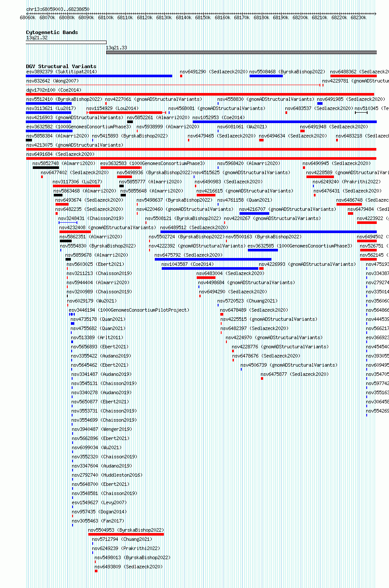389x588 pixels.
Task: Click variant label nsv5852261 (Almarri2020)
Action: pos(159,117)
